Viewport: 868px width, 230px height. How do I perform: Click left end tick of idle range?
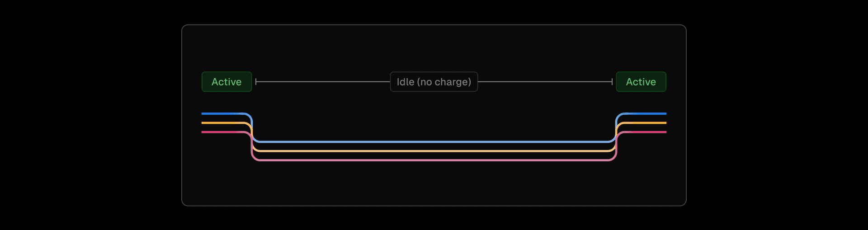point(256,82)
